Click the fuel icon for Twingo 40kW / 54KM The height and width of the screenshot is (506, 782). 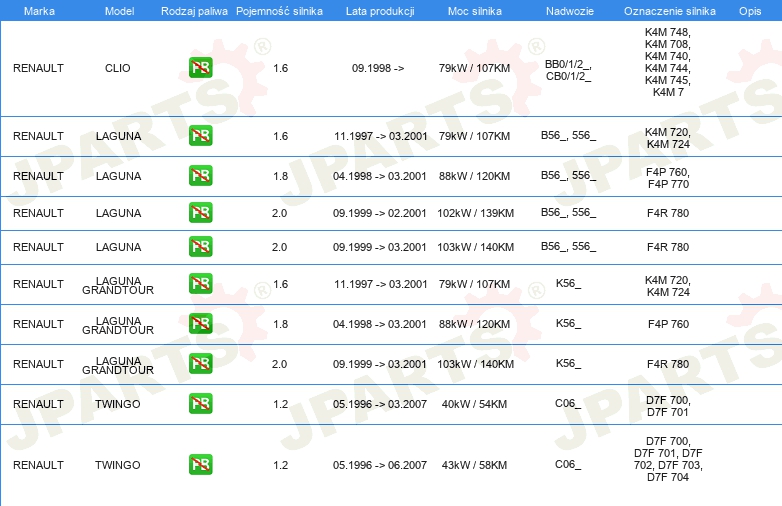click(200, 404)
